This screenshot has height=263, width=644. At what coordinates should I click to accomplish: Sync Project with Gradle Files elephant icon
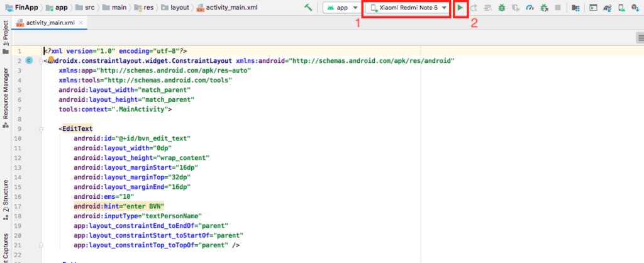pos(608,8)
